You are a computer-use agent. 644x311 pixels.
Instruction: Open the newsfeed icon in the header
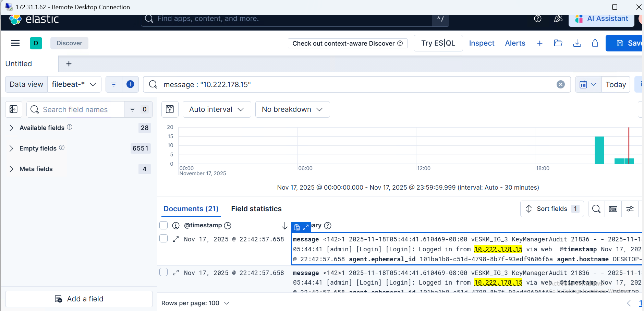pyautogui.click(x=558, y=19)
